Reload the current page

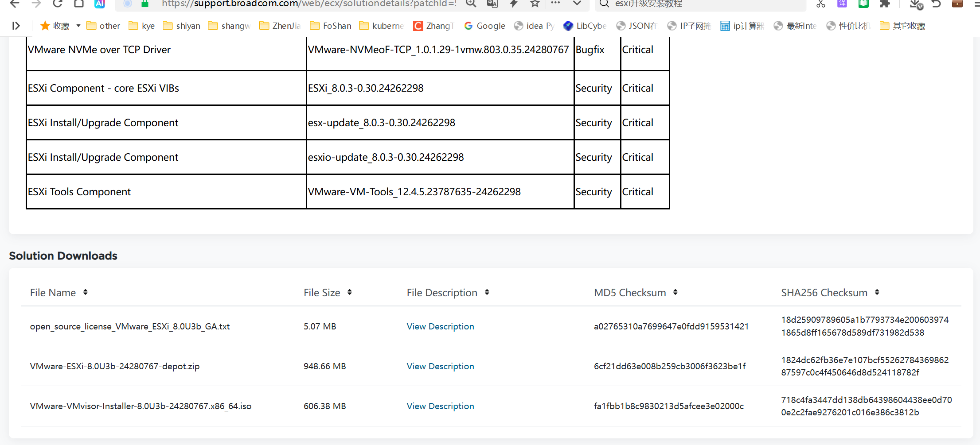click(x=58, y=4)
